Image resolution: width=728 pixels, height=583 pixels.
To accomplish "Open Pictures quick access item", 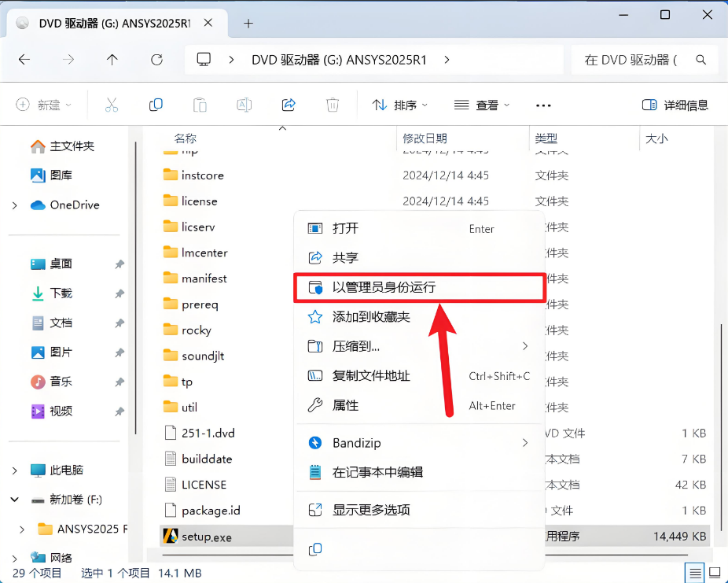I will coord(51,352).
